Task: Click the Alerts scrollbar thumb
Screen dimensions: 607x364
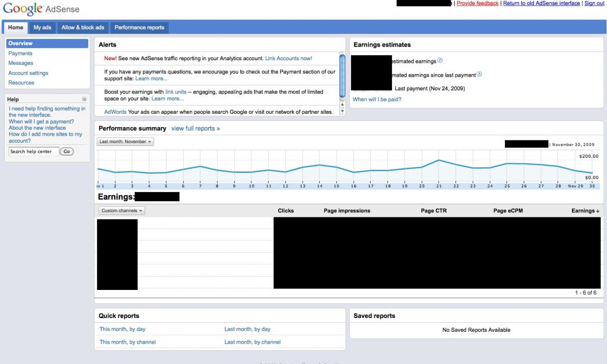Action: (342, 76)
